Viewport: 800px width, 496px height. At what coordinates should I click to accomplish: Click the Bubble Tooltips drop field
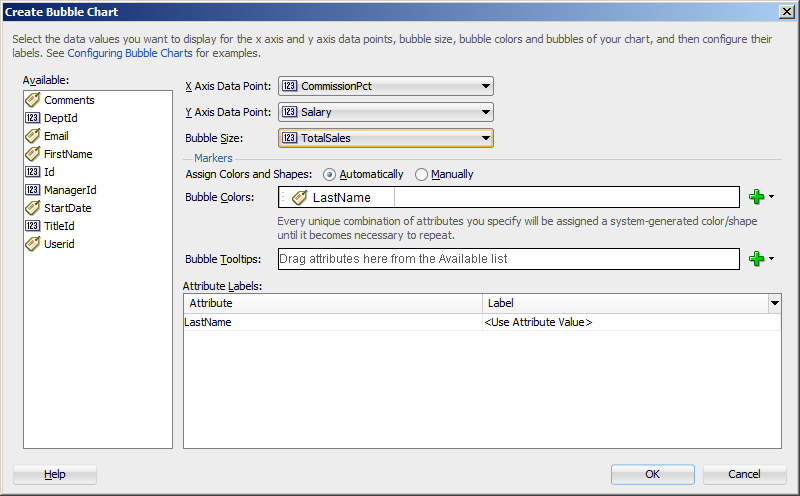coord(509,259)
